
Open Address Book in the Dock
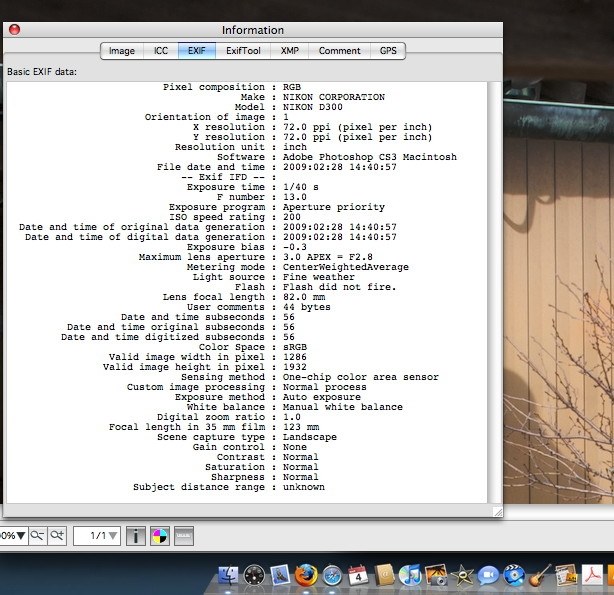pyautogui.click(x=384, y=575)
